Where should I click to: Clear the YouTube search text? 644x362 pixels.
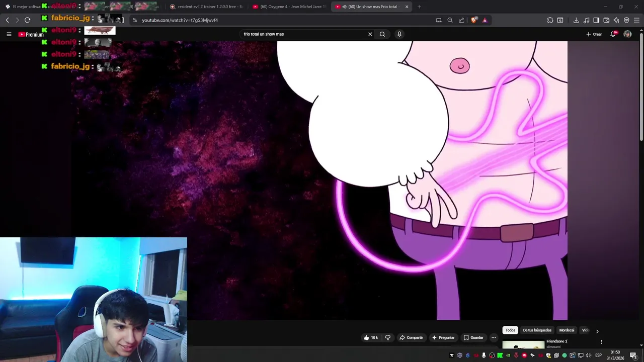tap(370, 34)
